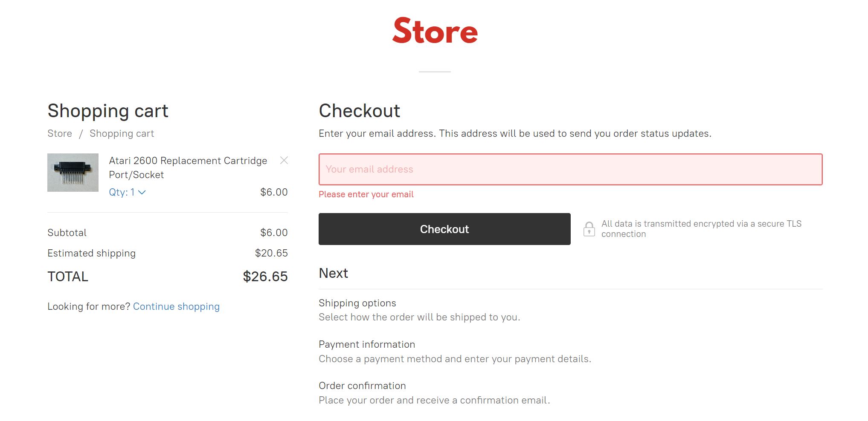This screenshot has height=421, width=868.
Task: Remove Atari cartridge item with X icon
Action: tap(284, 160)
